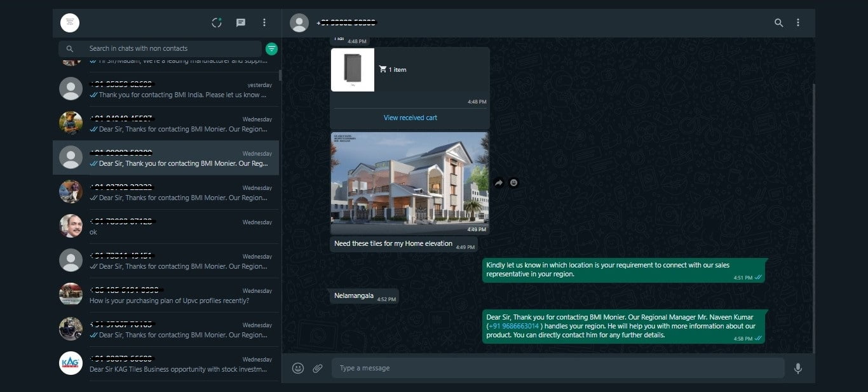The height and width of the screenshot is (392, 868).
Task: Select highlighted chat 'Dear Sir, Thank you for contacting BMI Monier'
Action: pyautogui.click(x=166, y=158)
